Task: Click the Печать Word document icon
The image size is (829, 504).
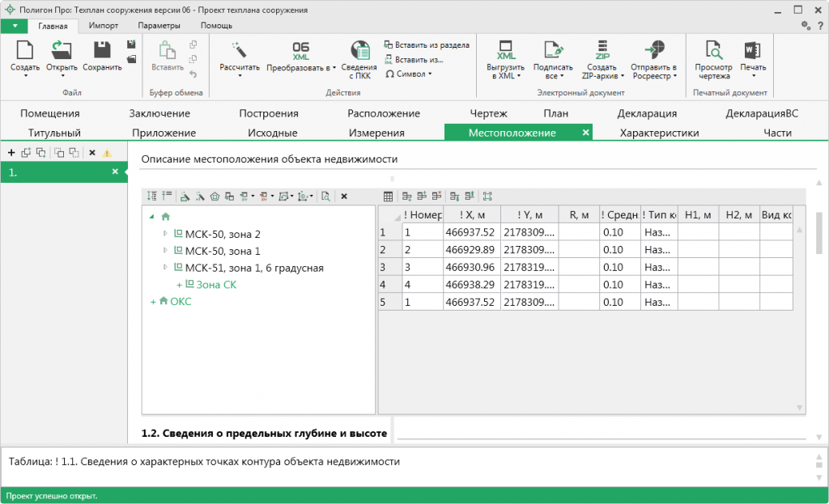Action: click(752, 50)
